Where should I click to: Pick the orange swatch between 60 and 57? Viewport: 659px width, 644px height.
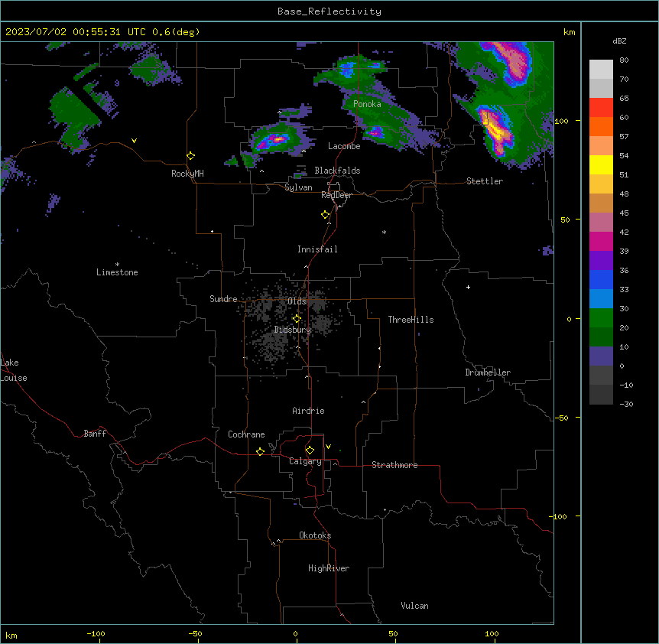pyautogui.click(x=601, y=126)
